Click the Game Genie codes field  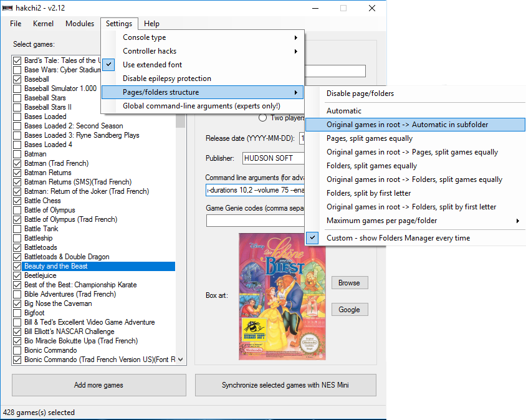point(255,221)
